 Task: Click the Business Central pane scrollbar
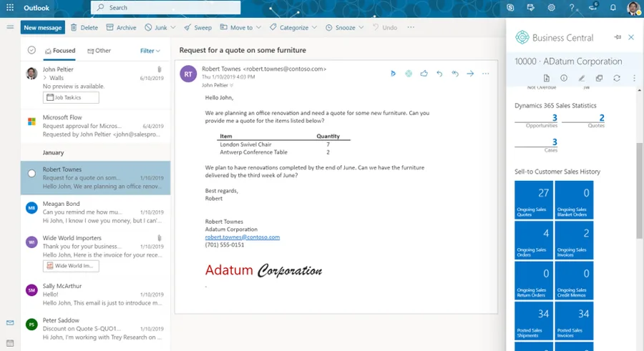click(x=639, y=190)
